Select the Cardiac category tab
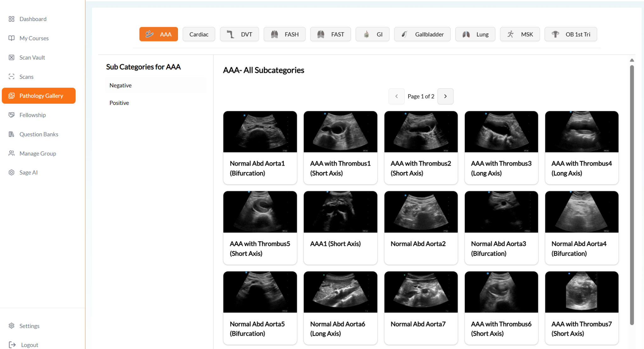Screen dimensions: 644x349 tap(199, 34)
